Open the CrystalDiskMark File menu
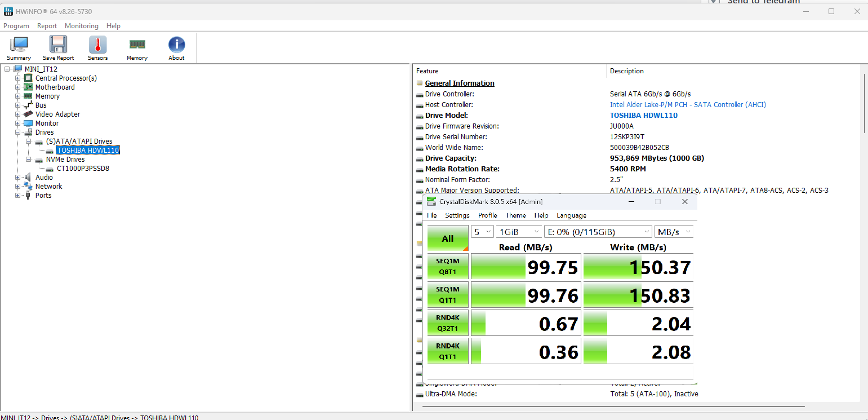 432,215
